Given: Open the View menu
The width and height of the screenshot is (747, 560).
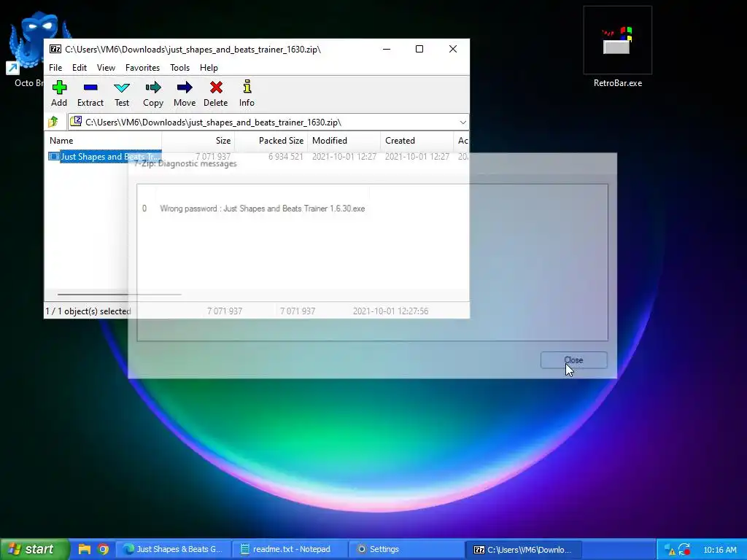Looking at the screenshot, I should pos(106,68).
